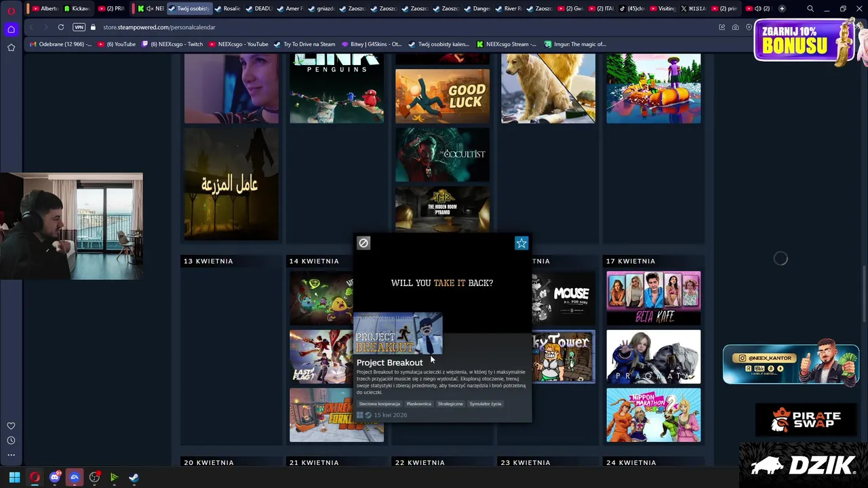Screen dimensions: 868x488
Task: Open the Nippon Marathon game capsule
Action: point(654,415)
